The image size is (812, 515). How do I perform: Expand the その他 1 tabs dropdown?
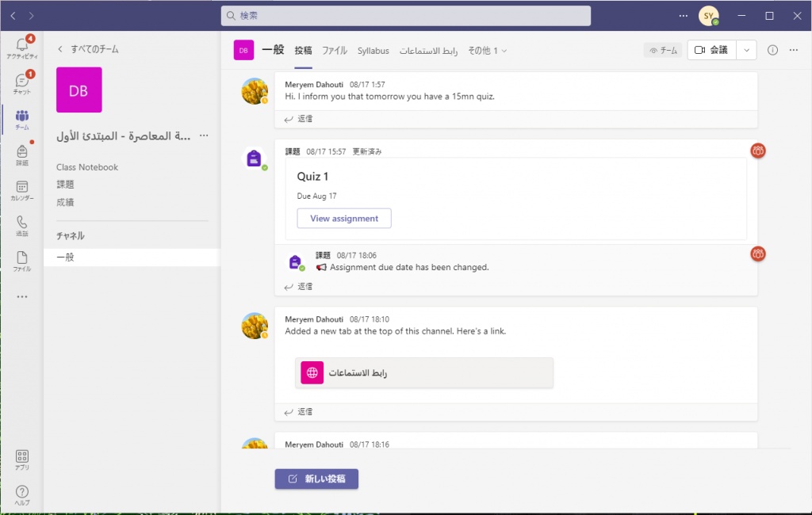[488, 51]
